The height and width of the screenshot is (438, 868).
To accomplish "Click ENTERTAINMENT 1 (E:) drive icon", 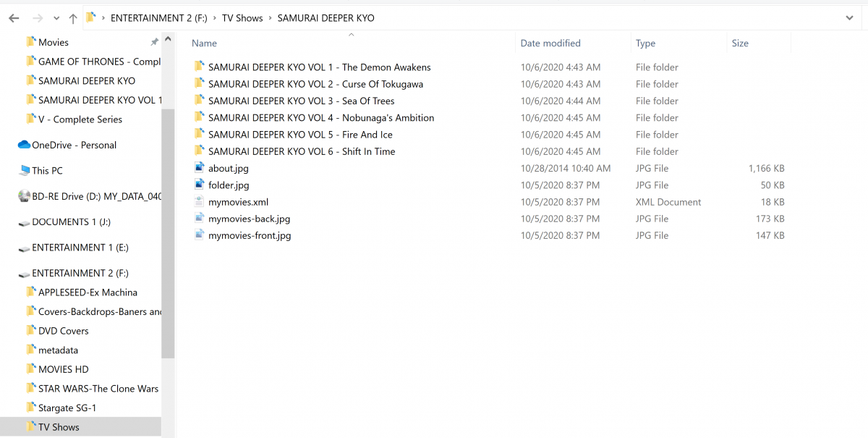I will pos(24,248).
